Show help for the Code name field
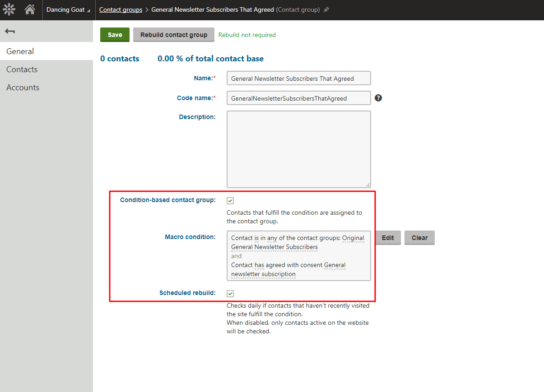This screenshot has height=392, width=544. [x=378, y=98]
